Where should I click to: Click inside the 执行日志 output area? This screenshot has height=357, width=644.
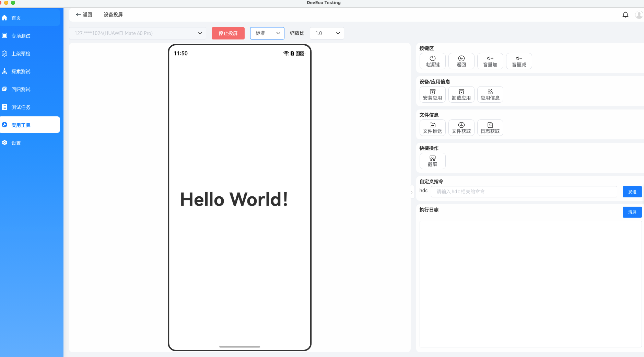click(x=530, y=284)
